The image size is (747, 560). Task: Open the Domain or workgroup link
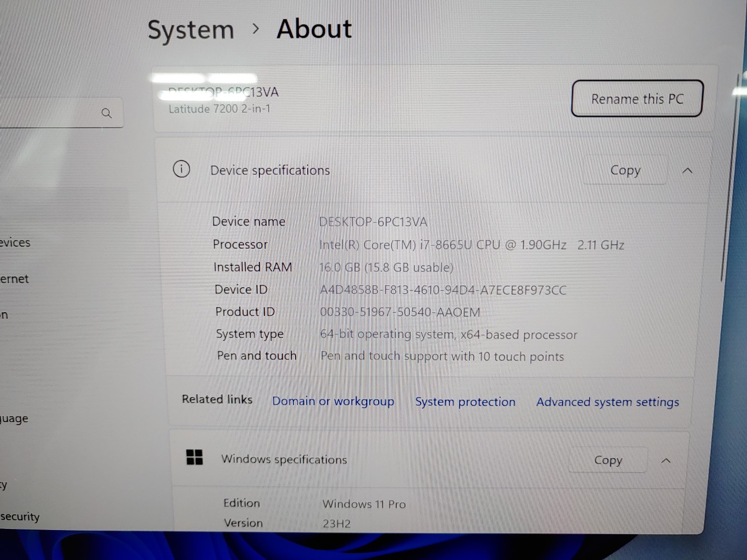pos(333,401)
